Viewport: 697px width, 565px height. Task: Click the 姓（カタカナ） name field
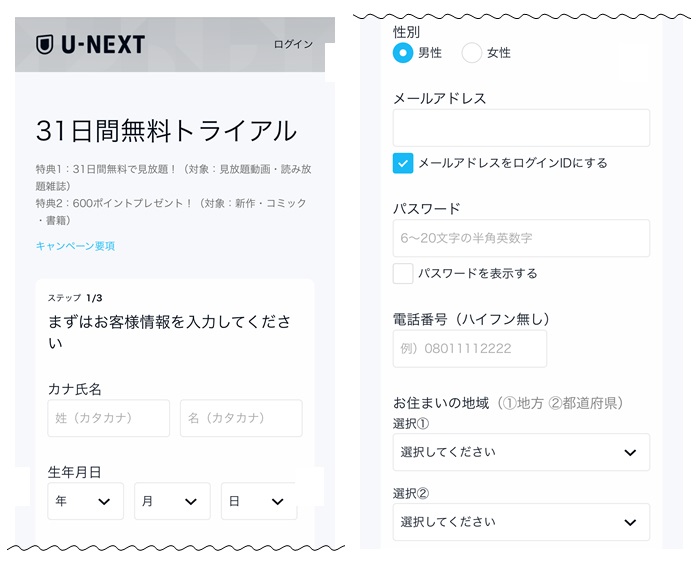[x=108, y=418]
